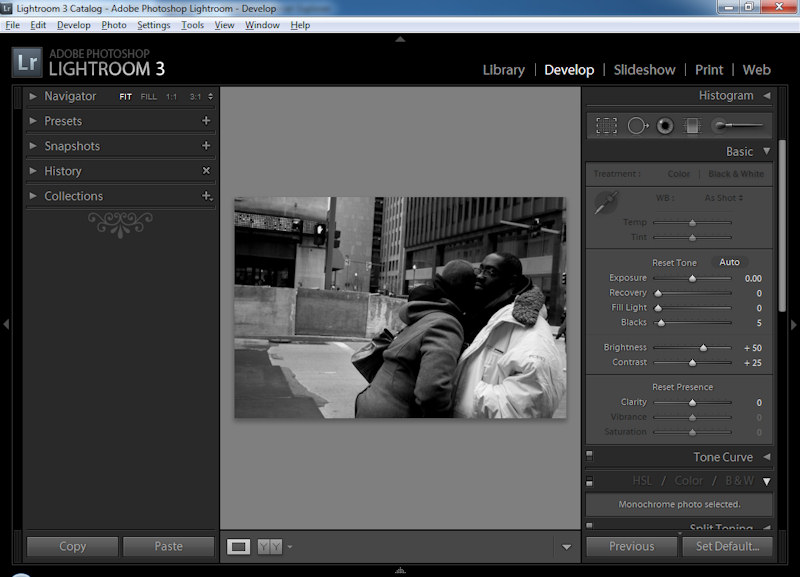Click Reset Presence label

tap(682, 387)
